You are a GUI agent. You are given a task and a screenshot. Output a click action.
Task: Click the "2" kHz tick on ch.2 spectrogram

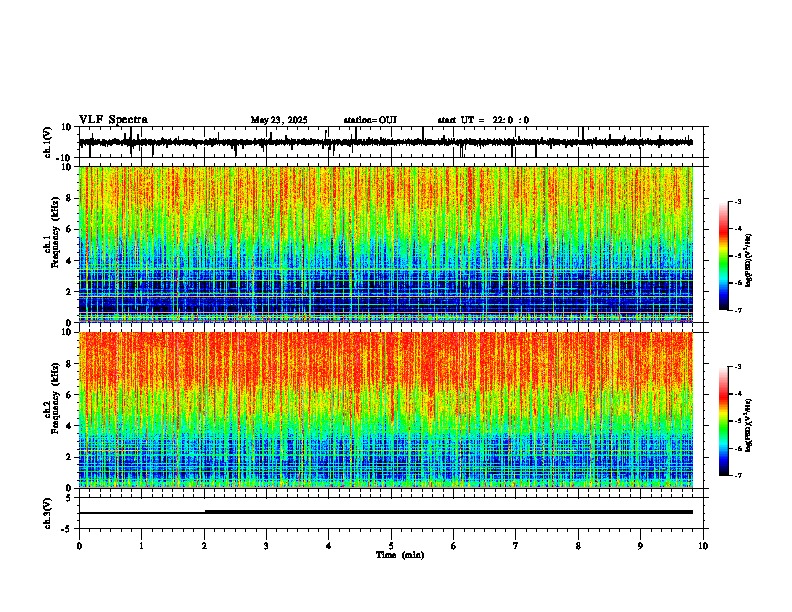pos(69,456)
